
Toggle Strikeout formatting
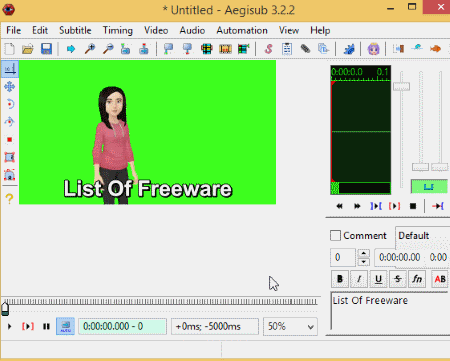coord(398,279)
